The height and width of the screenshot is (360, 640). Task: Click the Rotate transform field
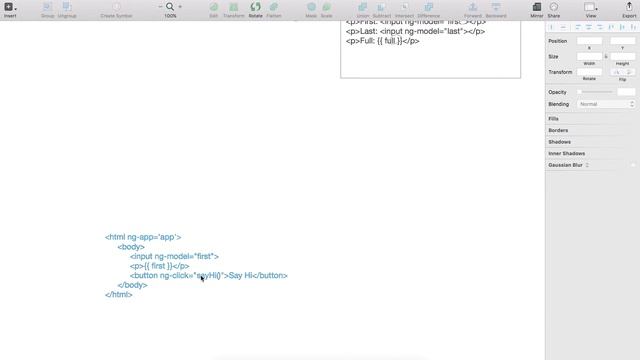[589, 72]
